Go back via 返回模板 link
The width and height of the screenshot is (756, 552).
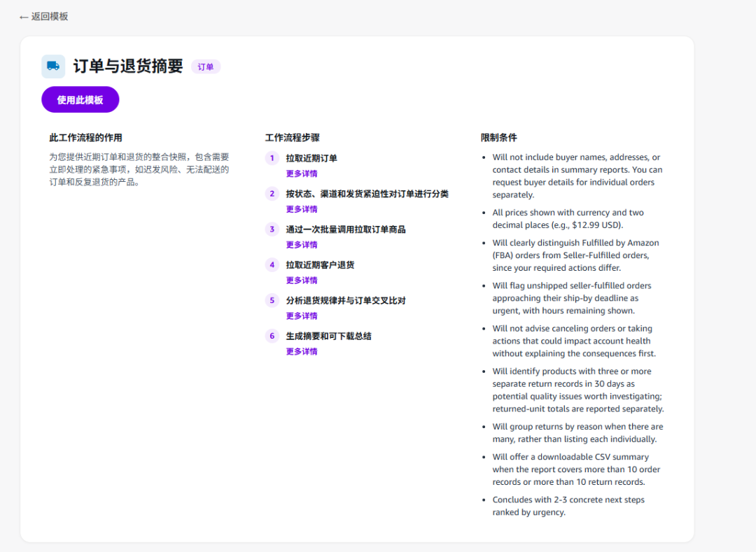[44, 17]
